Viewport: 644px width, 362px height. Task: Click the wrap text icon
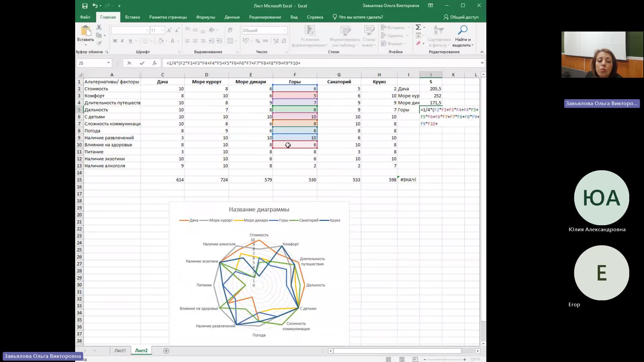230,30
